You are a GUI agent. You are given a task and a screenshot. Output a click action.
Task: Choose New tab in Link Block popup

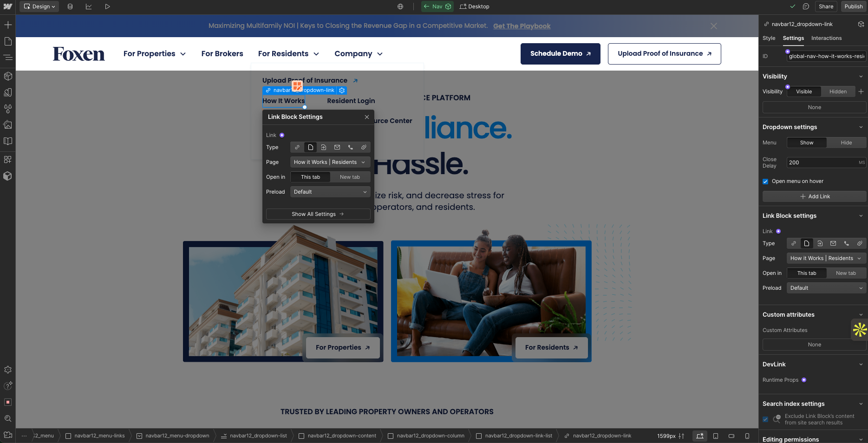point(350,177)
